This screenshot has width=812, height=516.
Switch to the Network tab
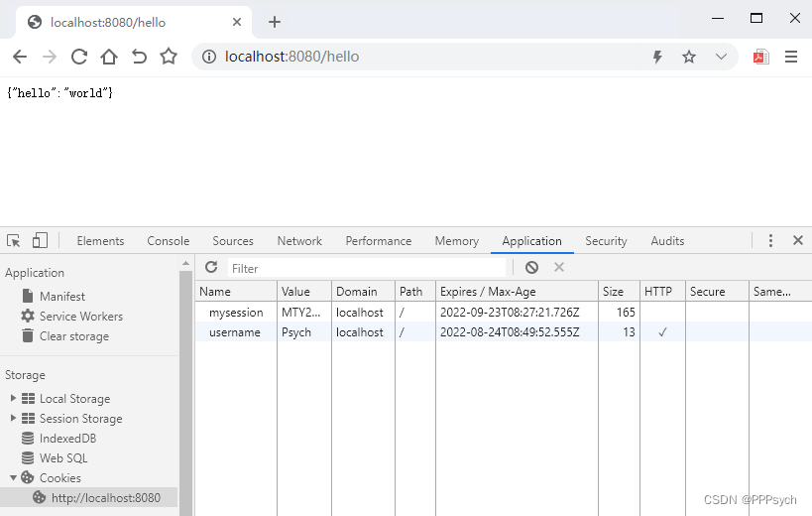pyautogui.click(x=299, y=241)
